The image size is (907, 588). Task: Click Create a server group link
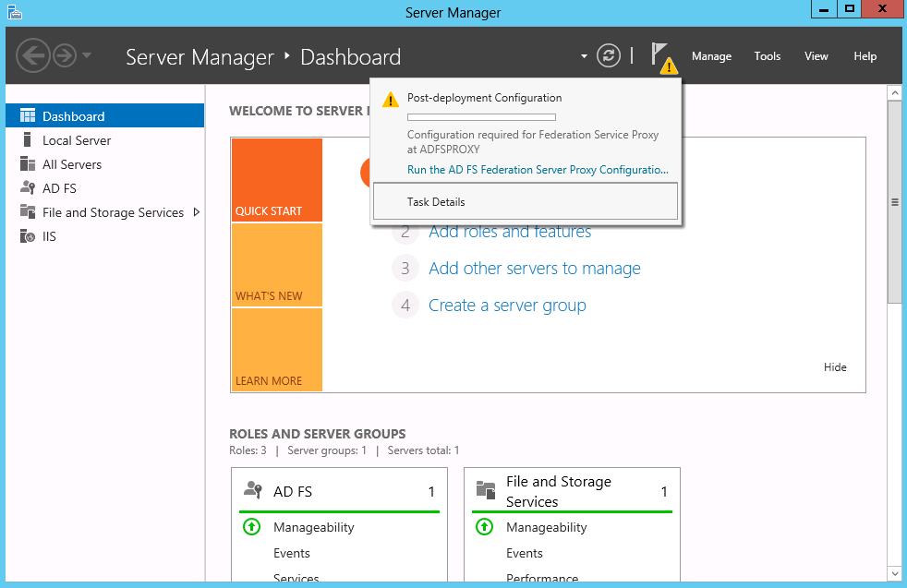click(x=507, y=306)
